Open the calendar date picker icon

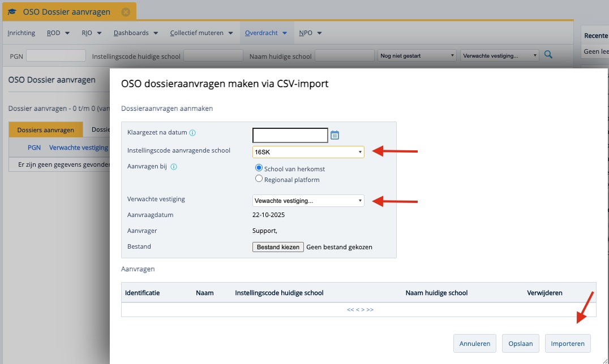pos(334,135)
